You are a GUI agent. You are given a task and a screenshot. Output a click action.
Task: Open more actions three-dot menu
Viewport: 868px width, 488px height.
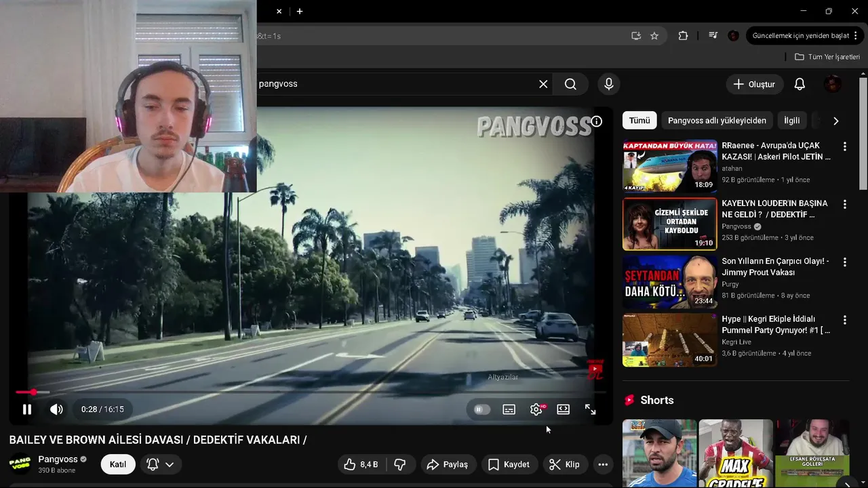tap(603, 464)
